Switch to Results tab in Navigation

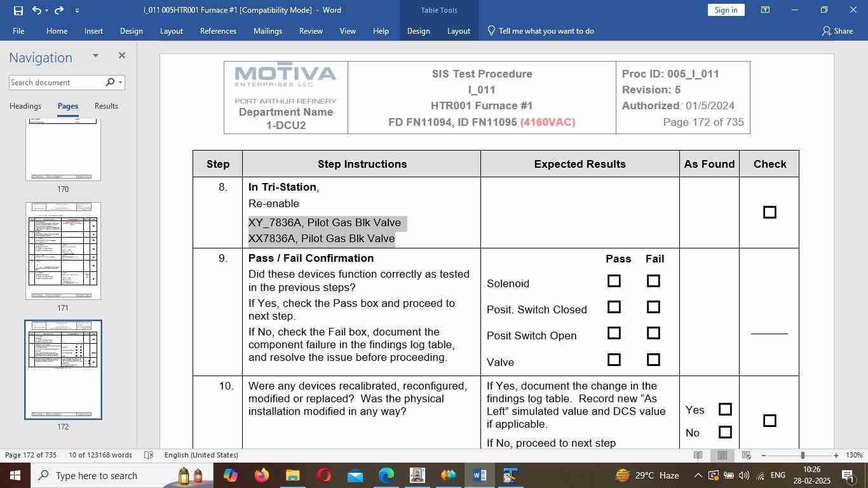click(106, 106)
